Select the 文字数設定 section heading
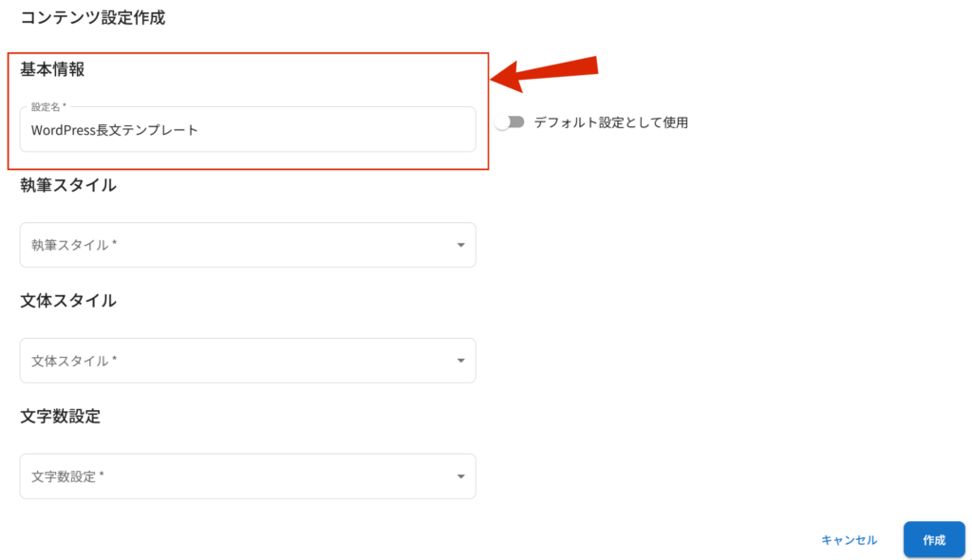The height and width of the screenshot is (560, 972). pyautogui.click(x=60, y=416)
